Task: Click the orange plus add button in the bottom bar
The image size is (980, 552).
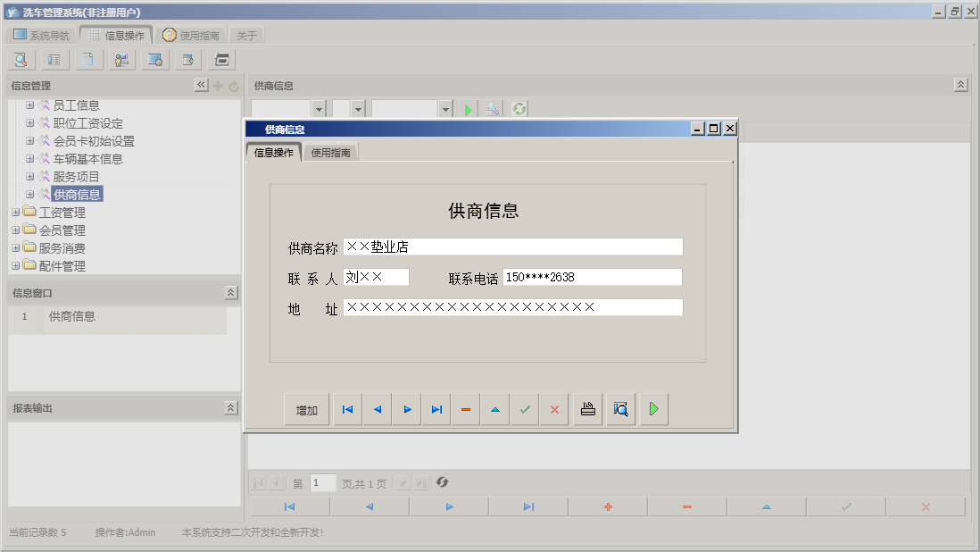Action: (x=608, y=507)
